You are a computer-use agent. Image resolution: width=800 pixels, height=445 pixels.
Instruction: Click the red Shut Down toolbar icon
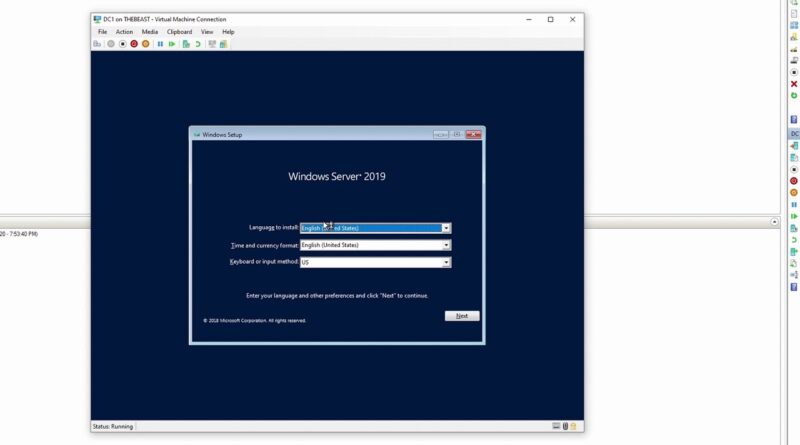[134, 44]
